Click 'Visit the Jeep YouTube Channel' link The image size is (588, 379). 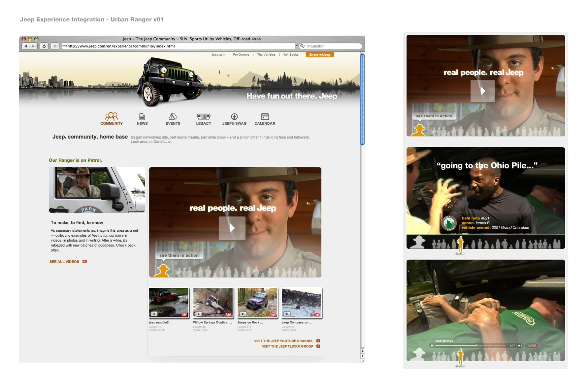click(x=283, y=341)
